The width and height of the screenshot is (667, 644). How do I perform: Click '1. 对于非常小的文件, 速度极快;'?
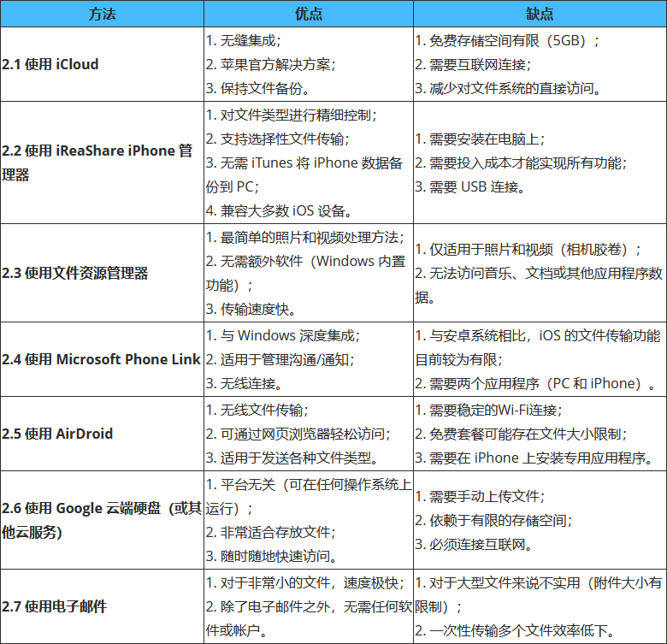(x=305, y=582)
